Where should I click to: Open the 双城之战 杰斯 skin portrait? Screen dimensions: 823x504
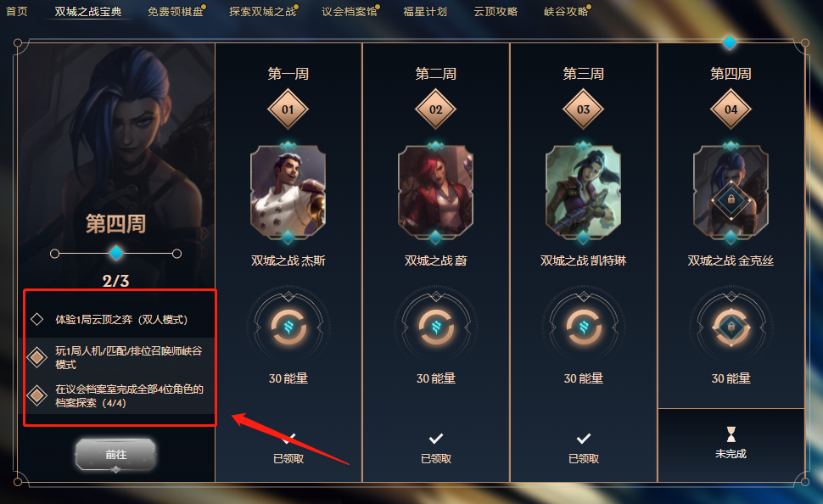coord(288,192)
